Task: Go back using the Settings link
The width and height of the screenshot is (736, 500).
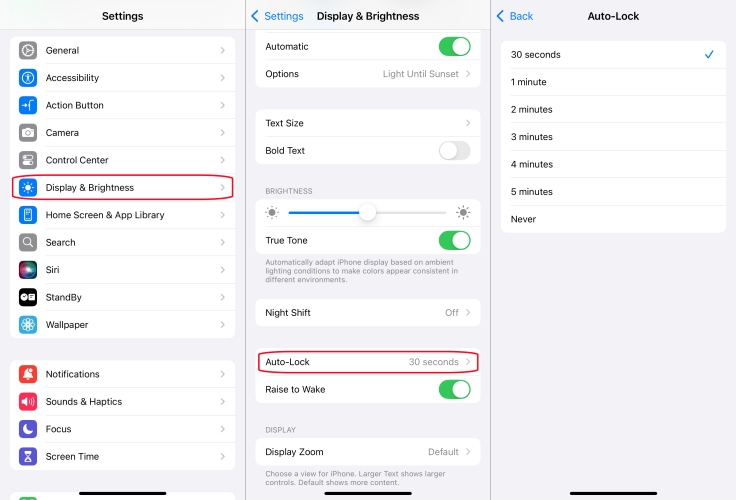Action: click(277, 16)
